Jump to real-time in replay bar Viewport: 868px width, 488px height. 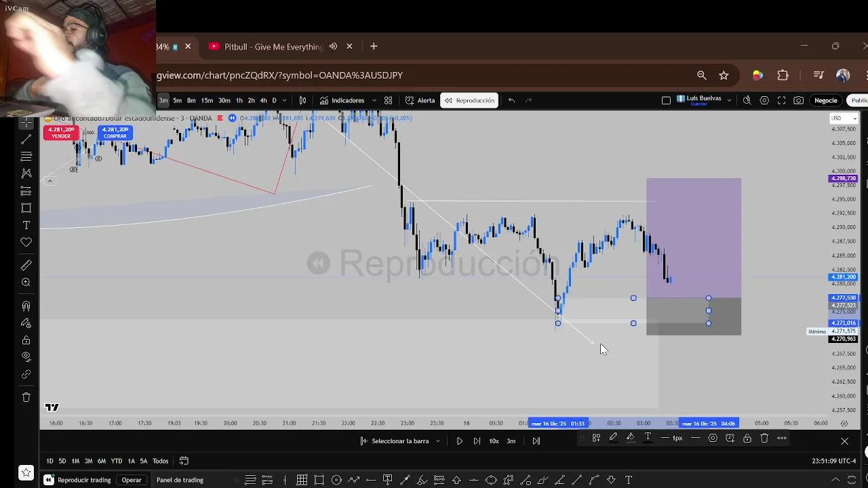(x=536, y=441)
